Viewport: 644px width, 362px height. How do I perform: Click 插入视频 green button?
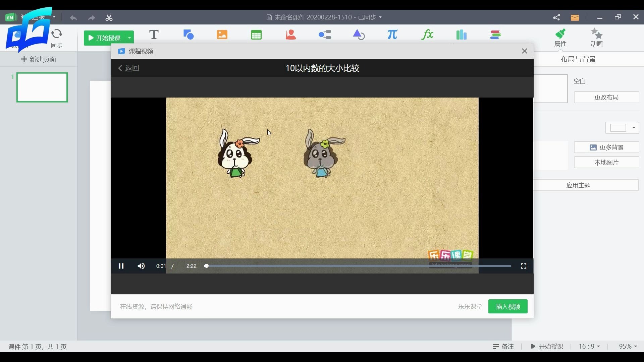coord(508,306)
